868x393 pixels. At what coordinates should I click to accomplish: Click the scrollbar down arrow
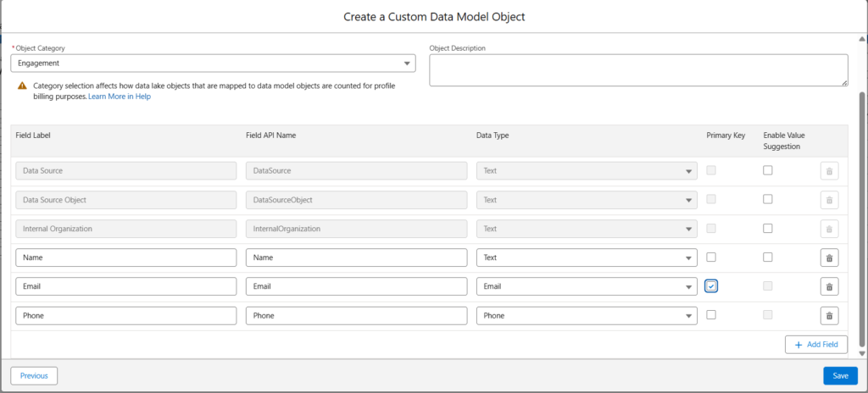coord(862,353)
